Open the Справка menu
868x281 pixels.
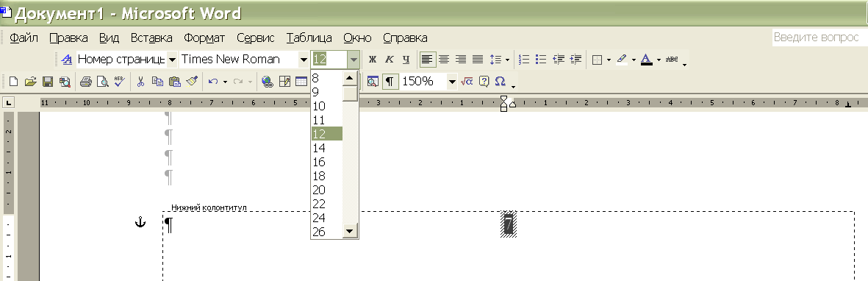405,38
